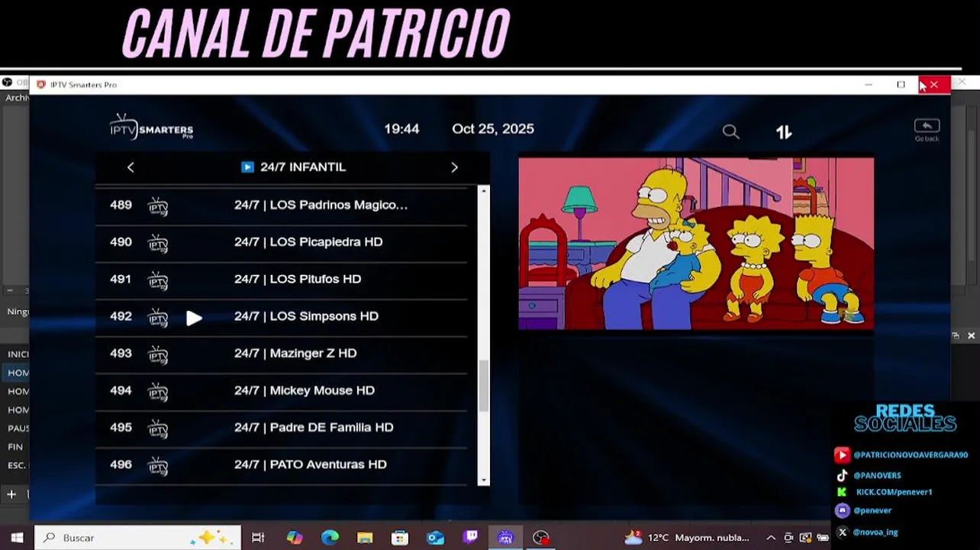Image resolution: width=980 pixels, height=550 pixels.
Task: Click the sort arrows icon
Action: (784, 132)
